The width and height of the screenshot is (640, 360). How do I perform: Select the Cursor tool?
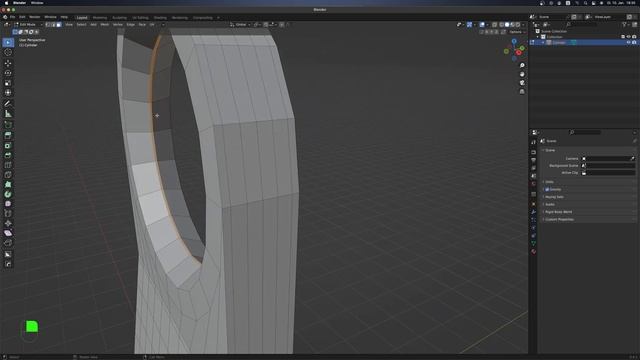(8, 53)
